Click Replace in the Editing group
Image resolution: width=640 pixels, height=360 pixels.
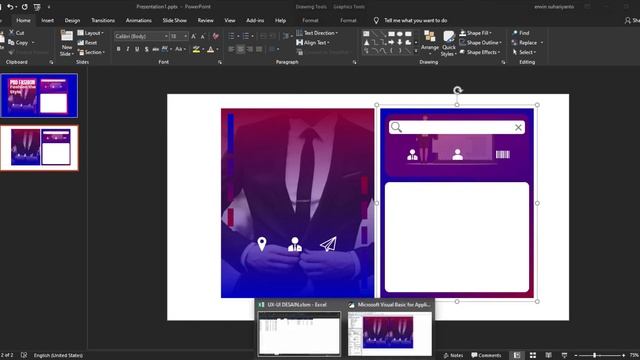pos(528,42)
